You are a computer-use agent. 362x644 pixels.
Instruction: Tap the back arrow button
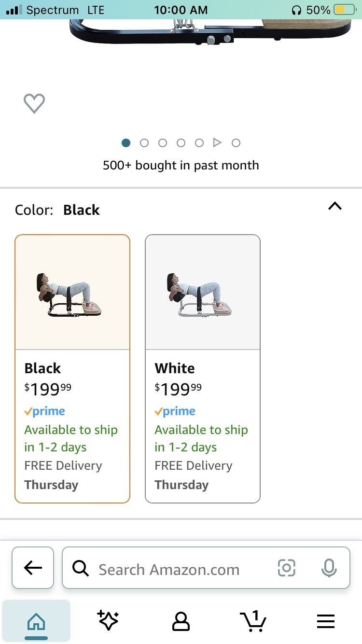(x=33, y=568)
